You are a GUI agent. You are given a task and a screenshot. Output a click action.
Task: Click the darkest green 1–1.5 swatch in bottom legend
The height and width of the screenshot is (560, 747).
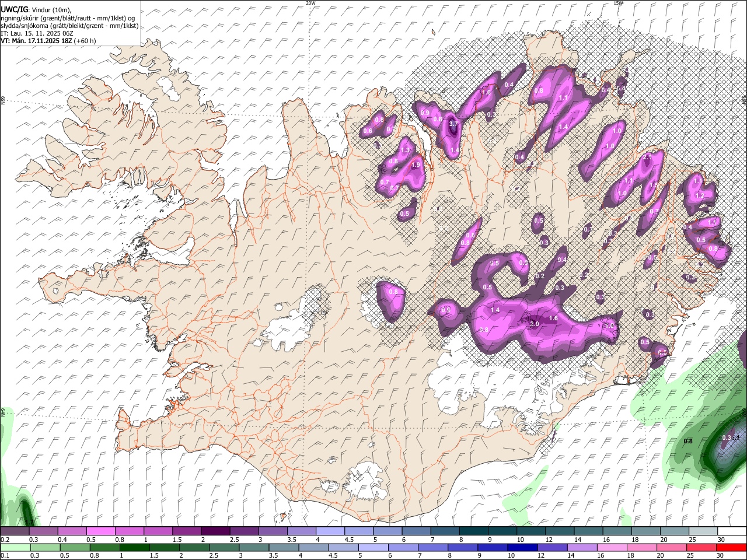point(134,548)
